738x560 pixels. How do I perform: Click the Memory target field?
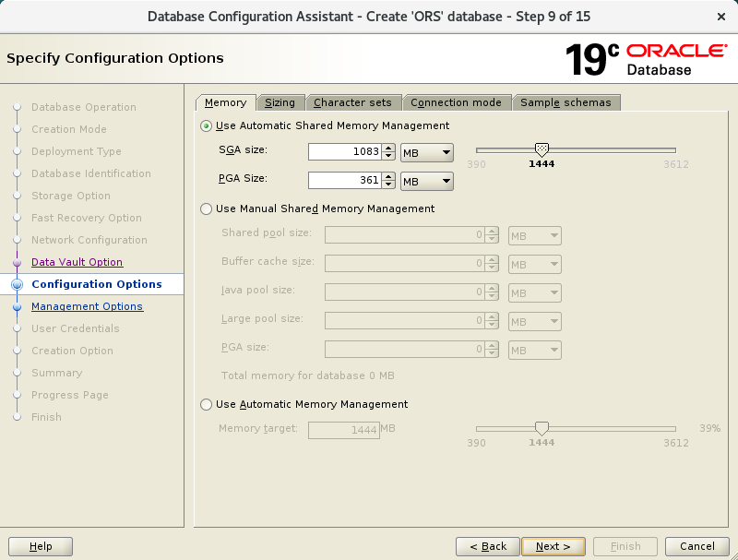pos(344,430)
